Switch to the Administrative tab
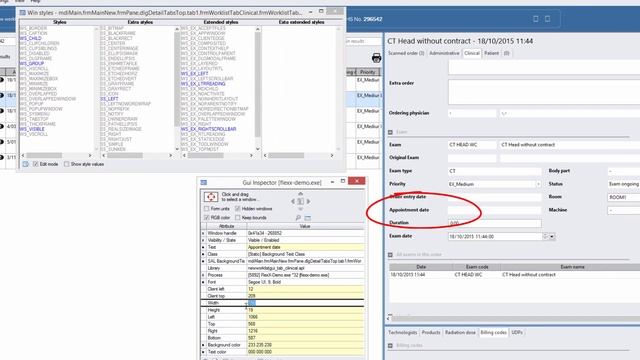This screenshot has width=640, height=360. coord(444,53)
